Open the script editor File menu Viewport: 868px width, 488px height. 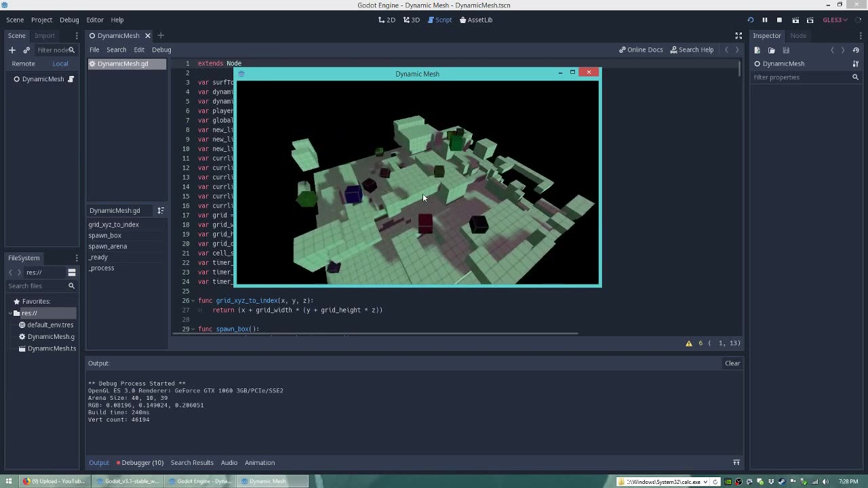coord(94,49)
